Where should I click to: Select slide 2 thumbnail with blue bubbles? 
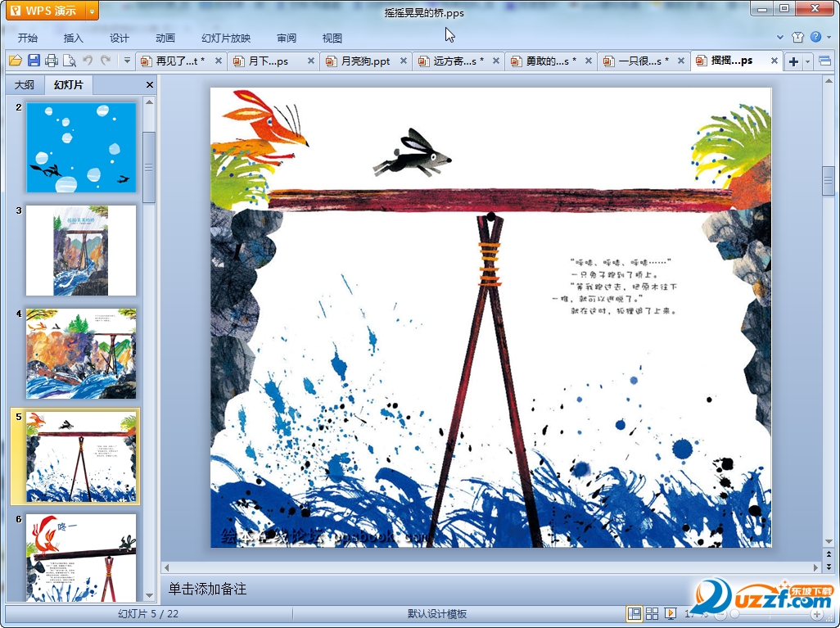pyautogui.click(x=81, y=147)
